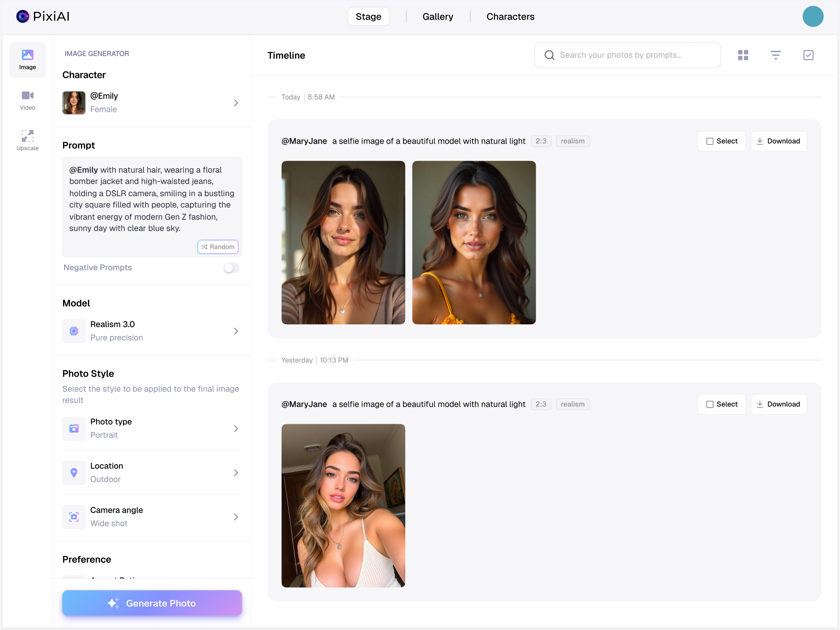Focus the search photos by prompts field
840x630 pixels.
click(627, 55)
